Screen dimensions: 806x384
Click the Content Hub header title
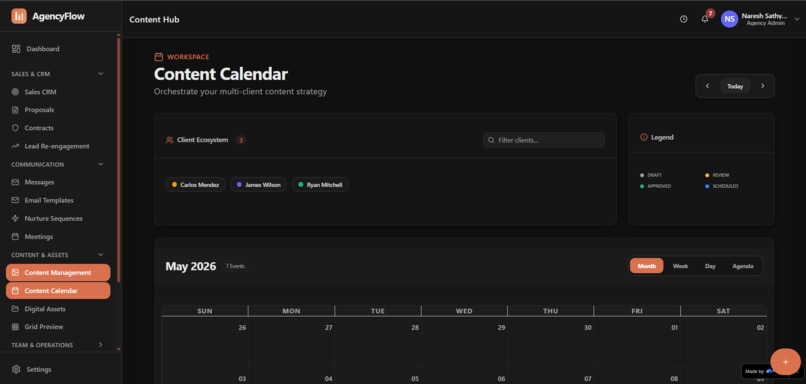point(154,20)
